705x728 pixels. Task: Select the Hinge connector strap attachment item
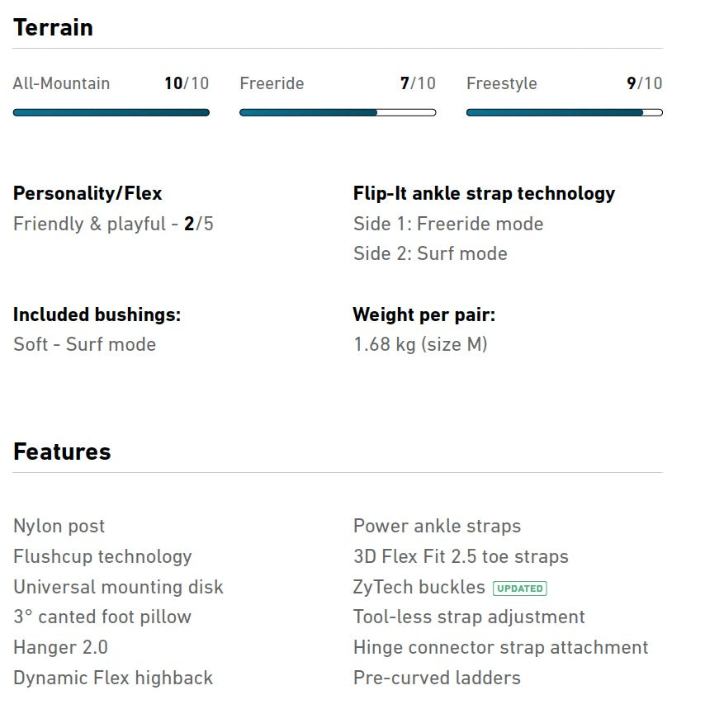500,647
